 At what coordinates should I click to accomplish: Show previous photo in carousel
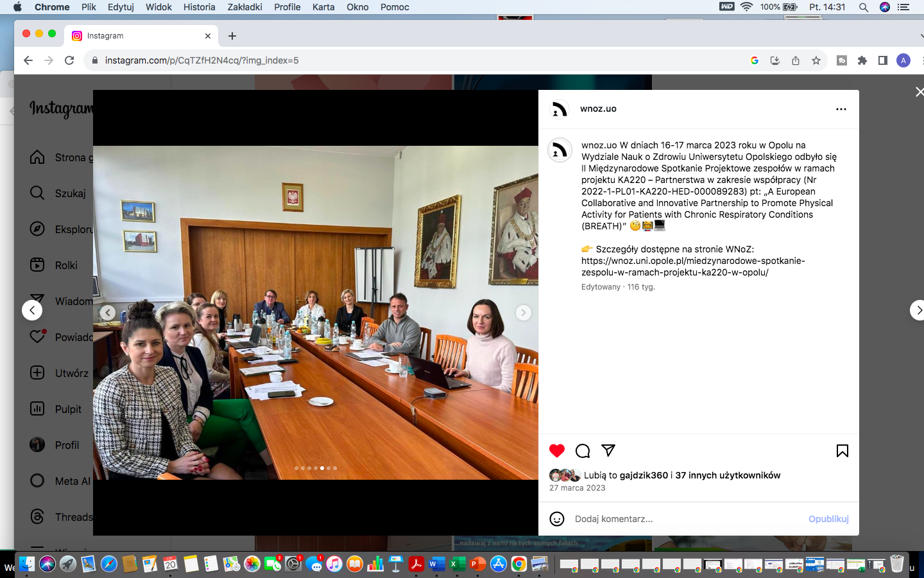(x=108, y=313)
